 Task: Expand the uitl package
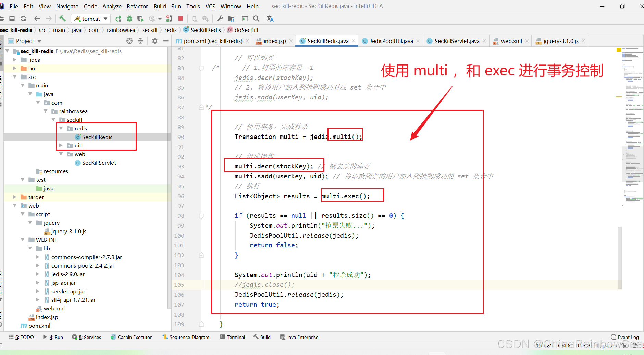pos(61,145)
